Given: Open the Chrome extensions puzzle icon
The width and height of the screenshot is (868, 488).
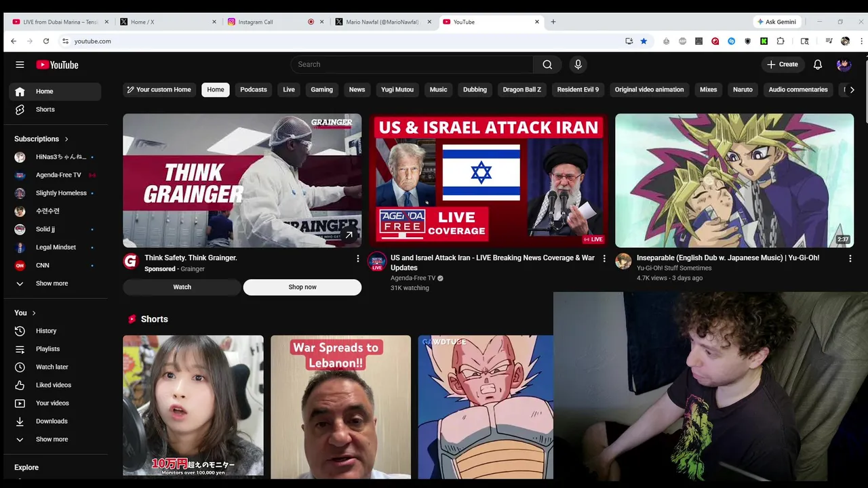Looking at the screenshot, I should click(x=781, y=41).
